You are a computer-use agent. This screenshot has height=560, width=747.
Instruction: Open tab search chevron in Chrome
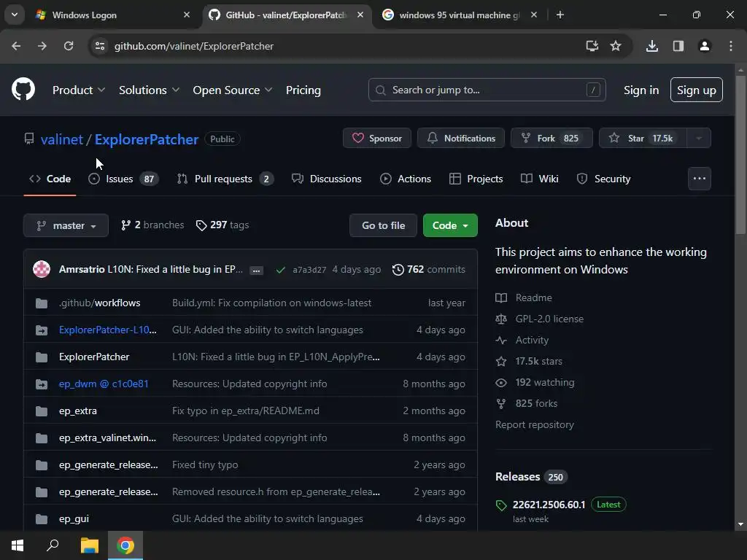click(15, 15)
